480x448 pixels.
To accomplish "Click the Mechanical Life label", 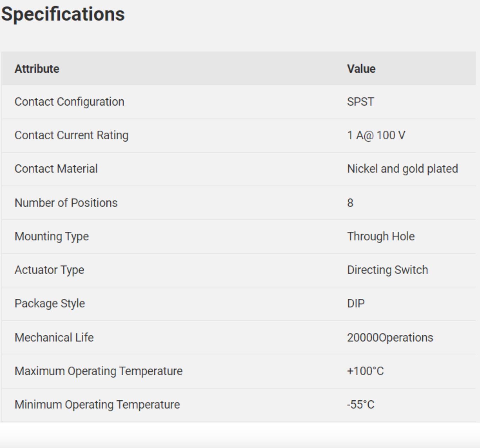I will click(x=54, y=337).
